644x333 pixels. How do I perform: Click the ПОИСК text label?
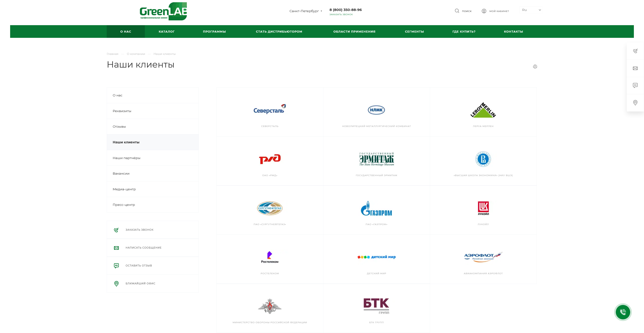[467, 11]
